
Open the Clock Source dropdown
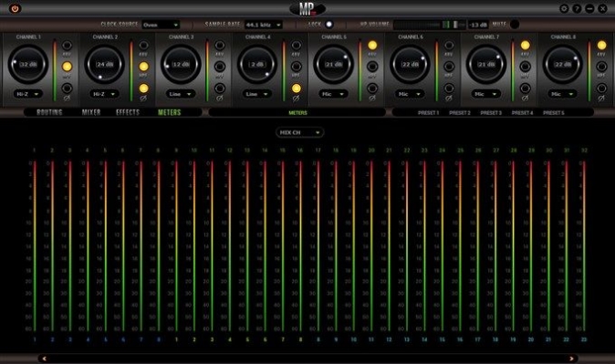click(161, 25)
